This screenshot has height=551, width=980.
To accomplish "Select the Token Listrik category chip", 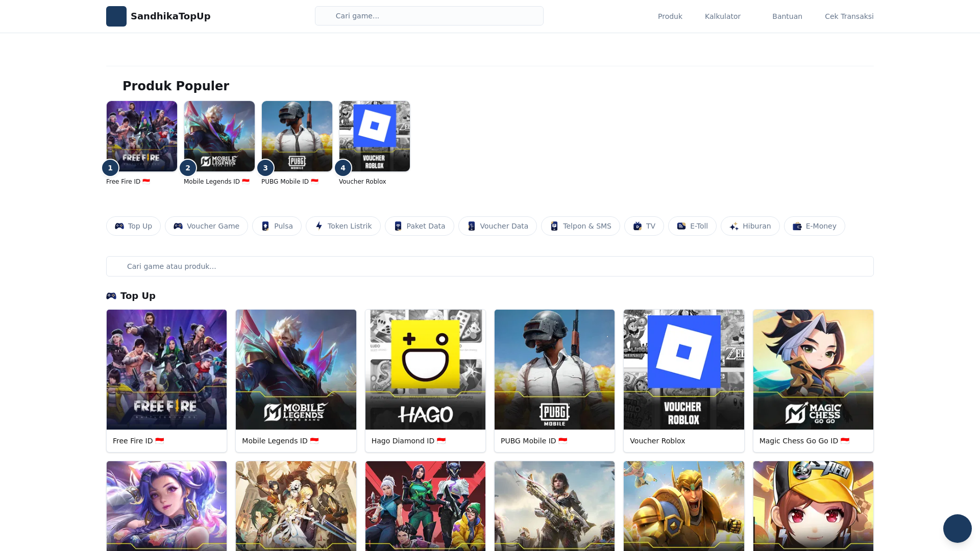I will (343, 226).
